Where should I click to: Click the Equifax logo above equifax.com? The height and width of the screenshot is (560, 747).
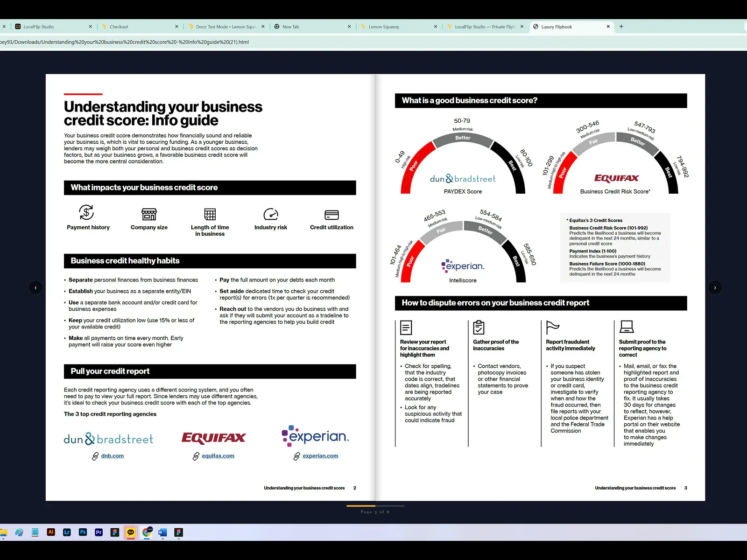pyautogui.click(x=214, y=438)
